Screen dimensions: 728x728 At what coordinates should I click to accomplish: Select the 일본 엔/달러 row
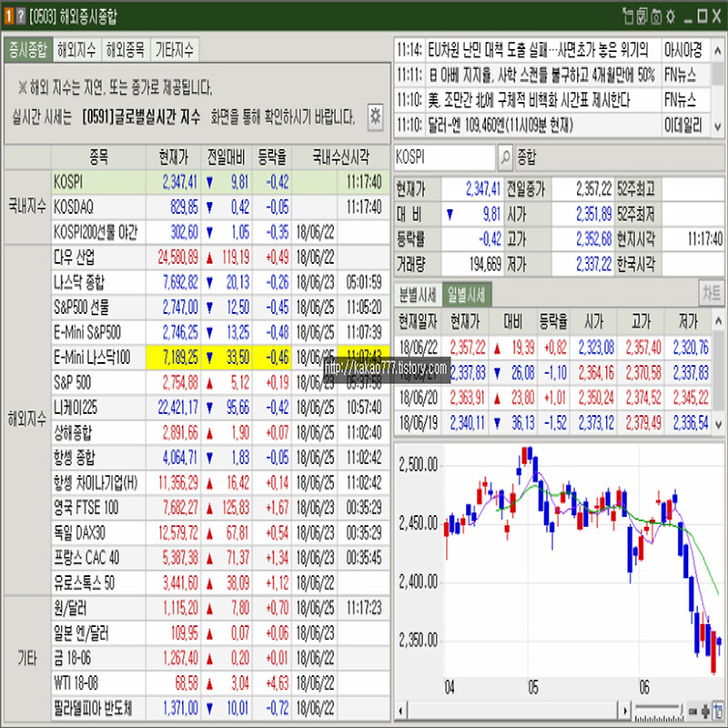click(220, 633)
